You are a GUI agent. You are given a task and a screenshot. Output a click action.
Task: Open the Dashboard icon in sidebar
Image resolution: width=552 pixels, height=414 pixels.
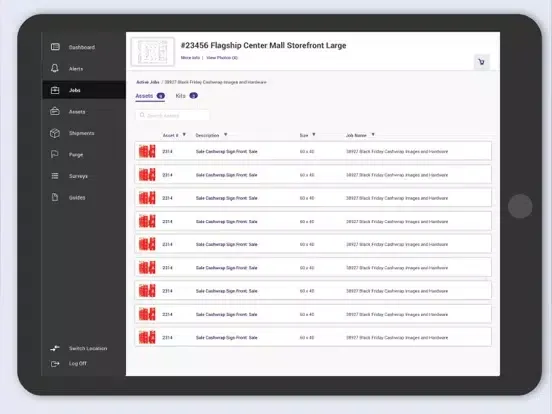click(55, 47)
